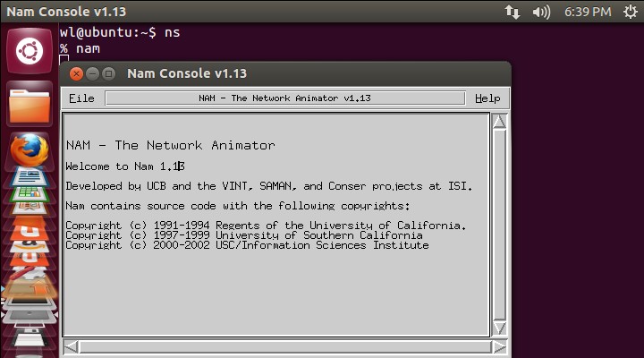Screen dimensions: 644x358
Task: Open Firefox from the launcher
Action: point(30,150)
